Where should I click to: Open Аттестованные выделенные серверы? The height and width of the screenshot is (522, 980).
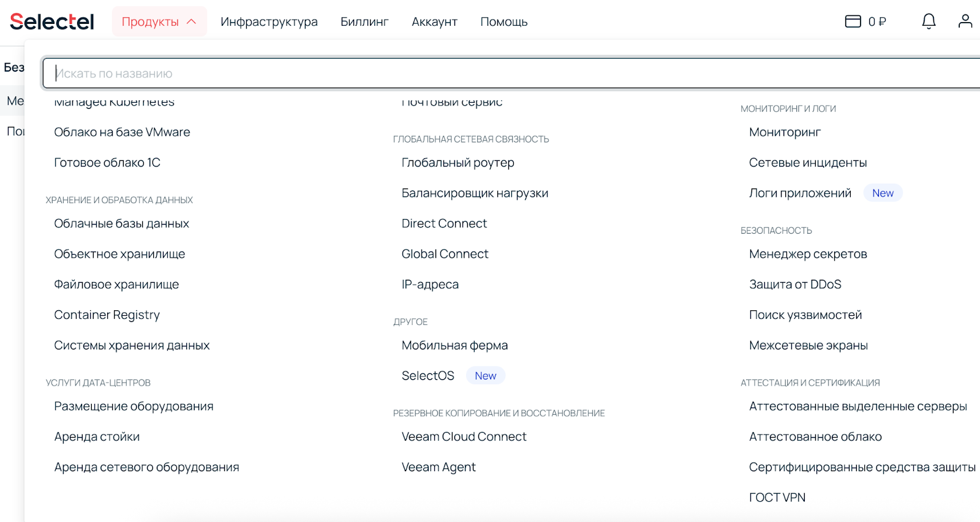tap(858, 406)
